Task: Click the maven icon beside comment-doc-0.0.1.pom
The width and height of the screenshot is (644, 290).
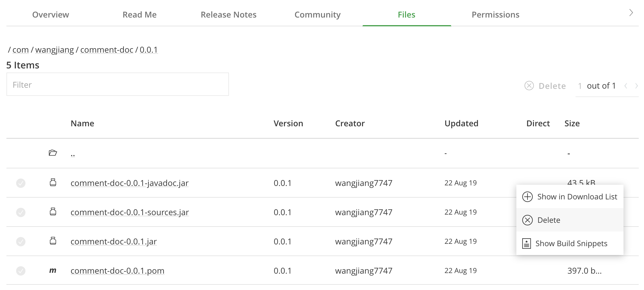Action: point(53,270)
